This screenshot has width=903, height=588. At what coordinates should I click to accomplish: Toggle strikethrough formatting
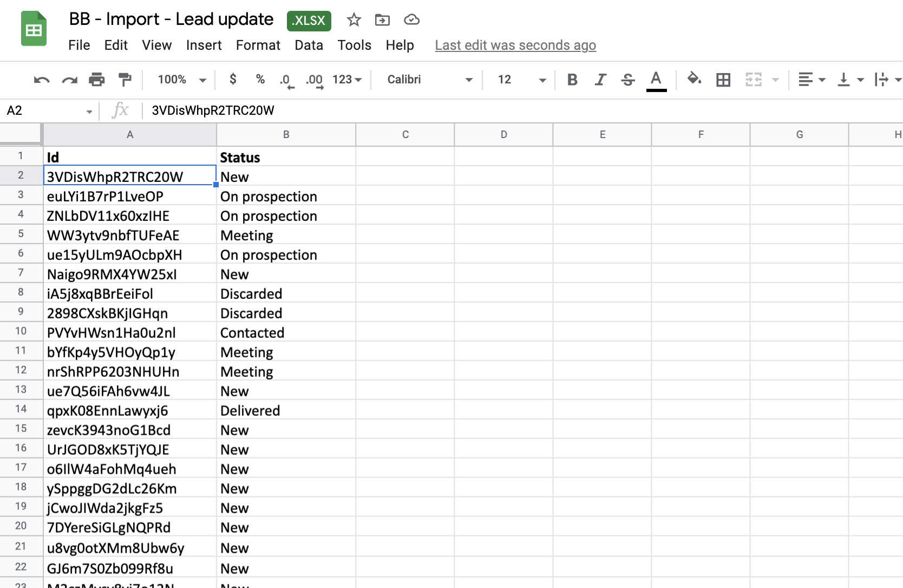[x=628, y=80]
